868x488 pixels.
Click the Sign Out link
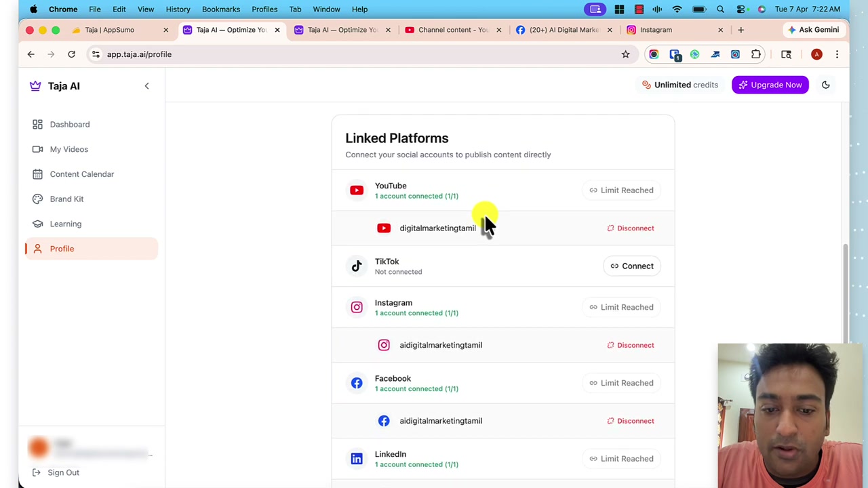[x=56, y=472]
